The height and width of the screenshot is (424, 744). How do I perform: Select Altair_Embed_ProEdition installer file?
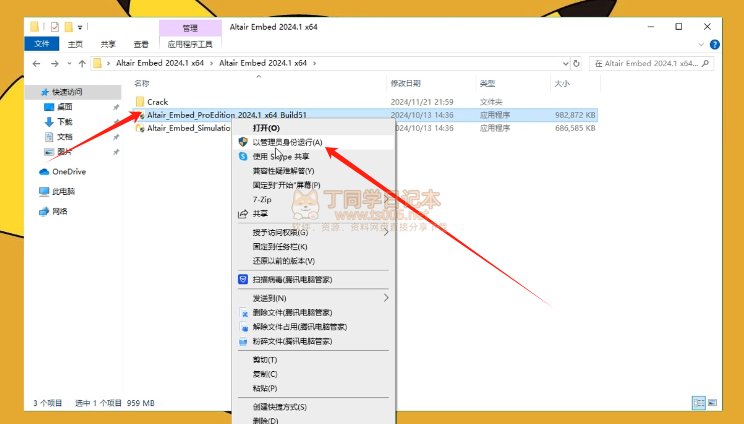pos(227,115)
